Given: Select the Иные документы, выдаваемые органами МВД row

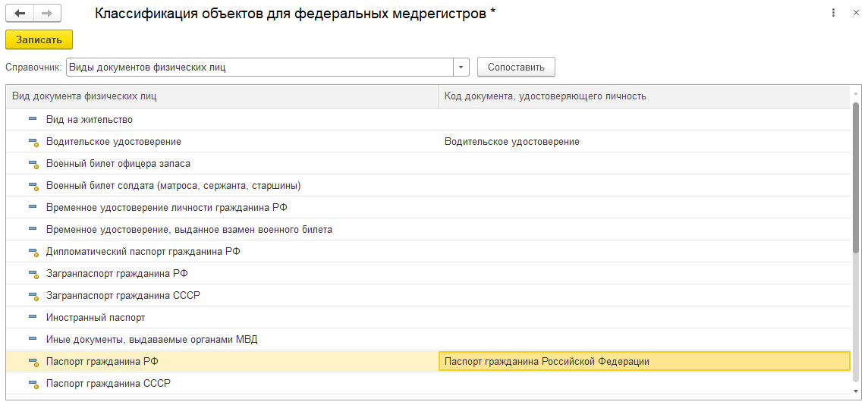Looking at the screenshot, I should [152, 340].
